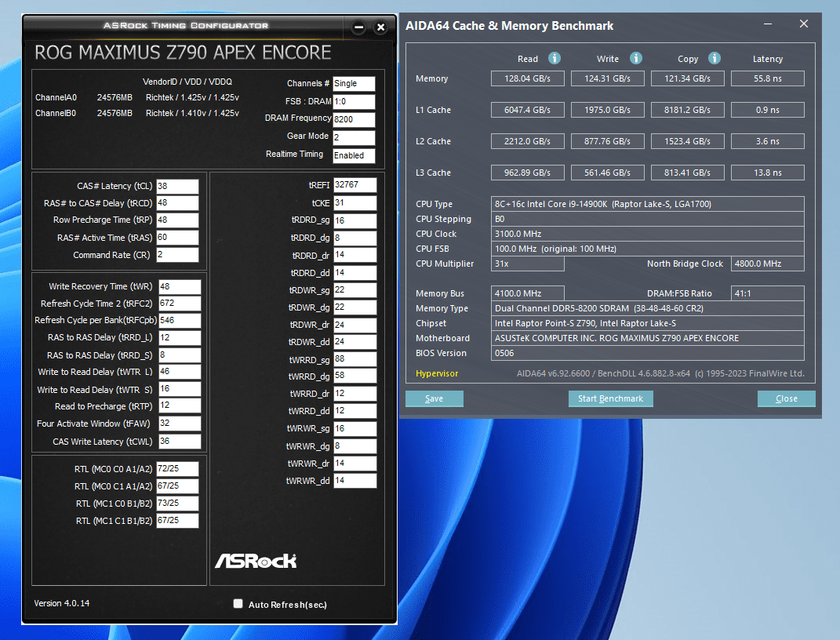Open Copy benchmark info icon
This screenshot has height=640, width=840.
[x=714, y=58]
